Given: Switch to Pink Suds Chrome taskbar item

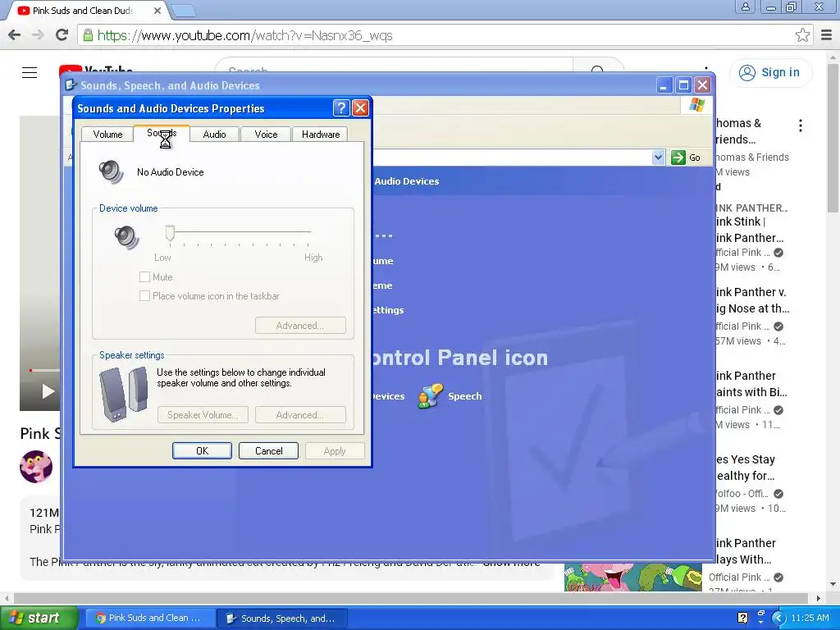Looking at the screenshot, I should (x=148, y=618).
